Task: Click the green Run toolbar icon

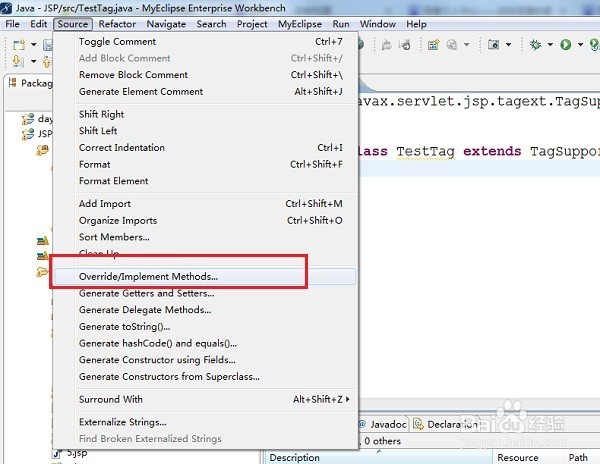Action: coord(566,45)
